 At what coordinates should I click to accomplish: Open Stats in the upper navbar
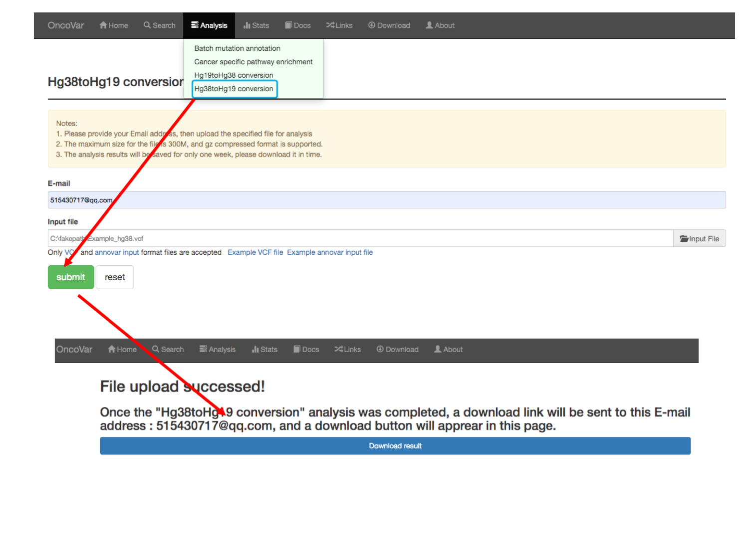coord(256,25)
